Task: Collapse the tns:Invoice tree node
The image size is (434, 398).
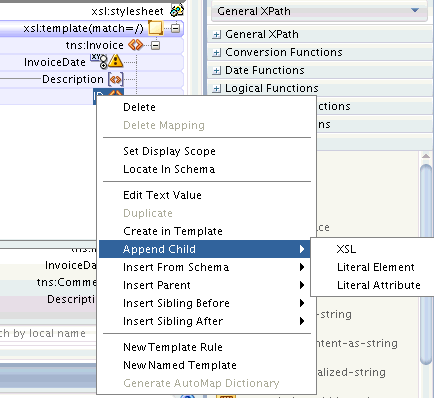Action: [x=155, y=45]
